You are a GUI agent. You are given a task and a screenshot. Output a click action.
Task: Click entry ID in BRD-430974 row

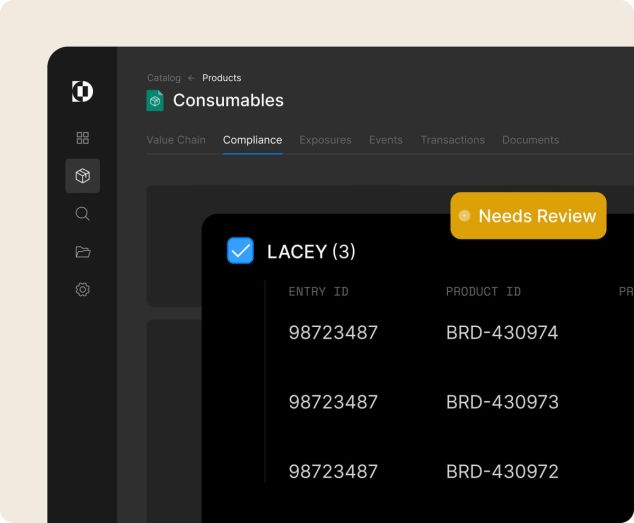pos(333,332)
